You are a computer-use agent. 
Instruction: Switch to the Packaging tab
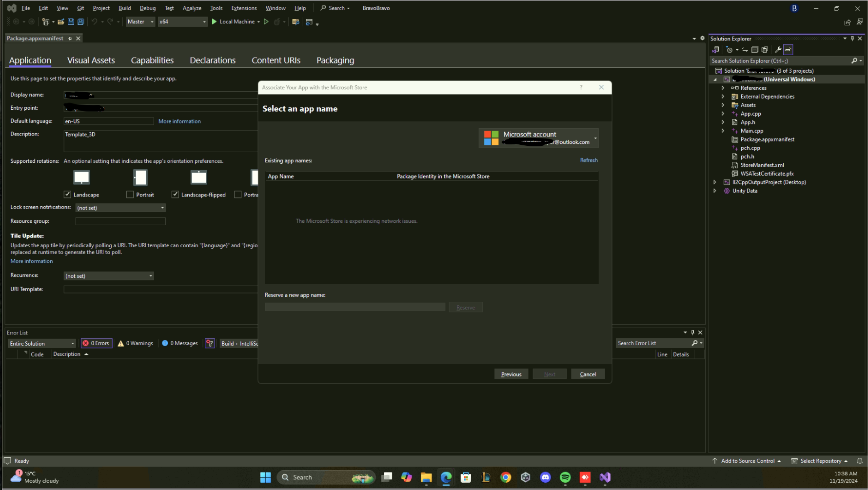click(x=335, y=60)
